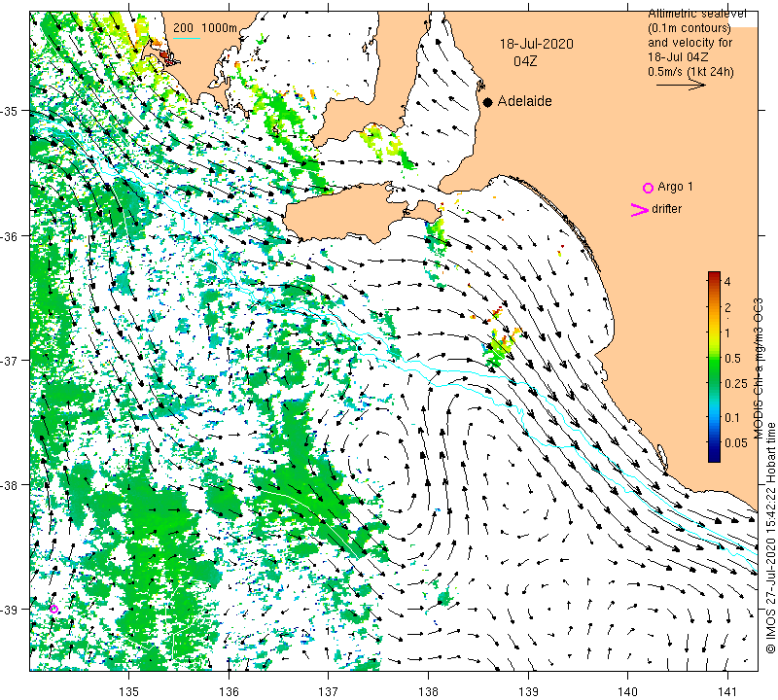Click the eddy center near 137.5E 37.8S
Image resolution: width=778 pixels, height=700 pixels.
384,462
